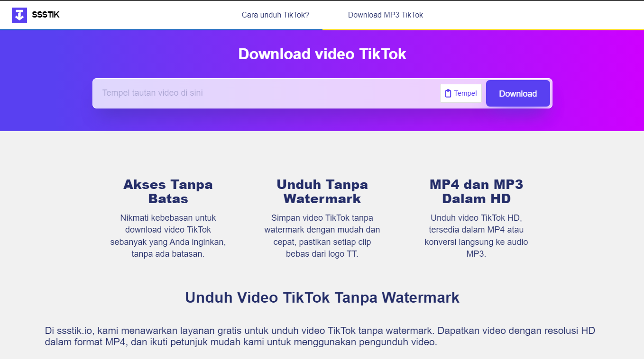This screenshot has height=359, width=644.
Task: Click the SSSTIK brand name text
Action: (46, 15)
